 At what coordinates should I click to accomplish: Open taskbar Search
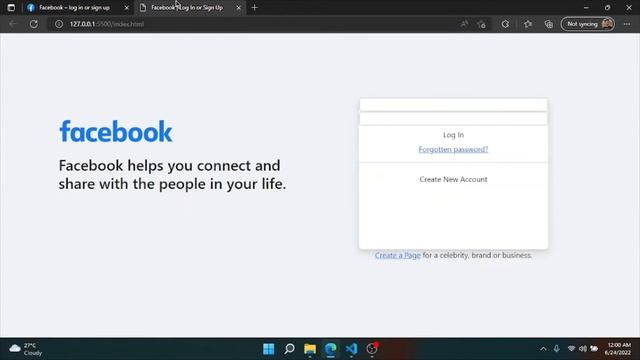(x=289, y=349)
